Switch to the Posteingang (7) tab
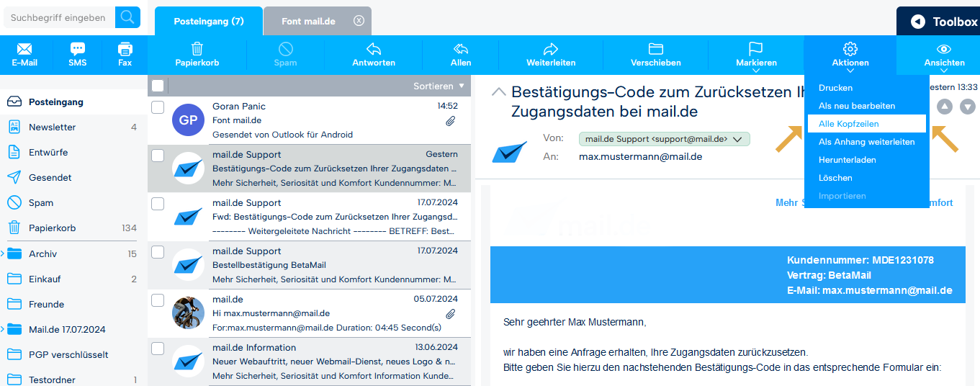The image size is (980, 386). coord(209,21)
